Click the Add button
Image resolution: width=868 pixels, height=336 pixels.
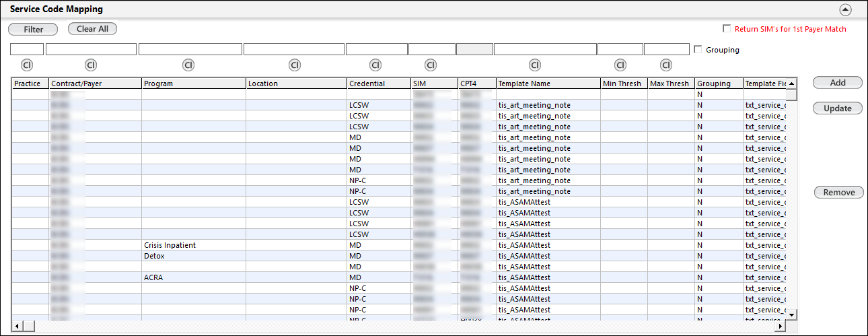838,83
